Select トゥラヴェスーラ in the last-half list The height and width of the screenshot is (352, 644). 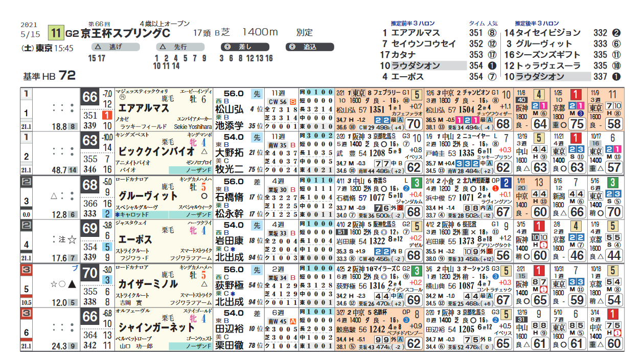547,65
